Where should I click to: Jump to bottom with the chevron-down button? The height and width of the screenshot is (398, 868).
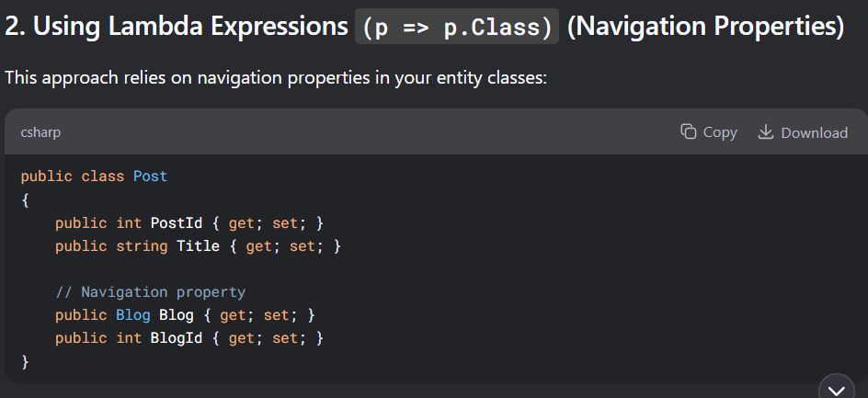(x=836, y=389)
